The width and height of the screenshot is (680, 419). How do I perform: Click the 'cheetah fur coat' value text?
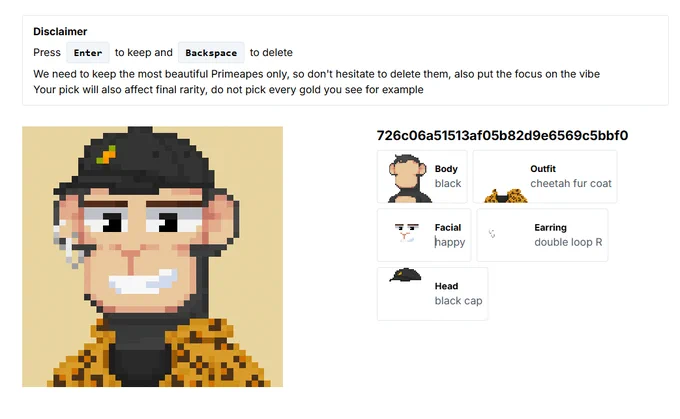click(571, 183)
